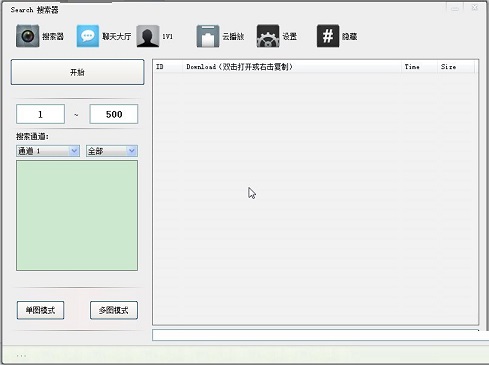Open the 云播放 clipboard icon
489x365 pixels.
coord(208,36)
